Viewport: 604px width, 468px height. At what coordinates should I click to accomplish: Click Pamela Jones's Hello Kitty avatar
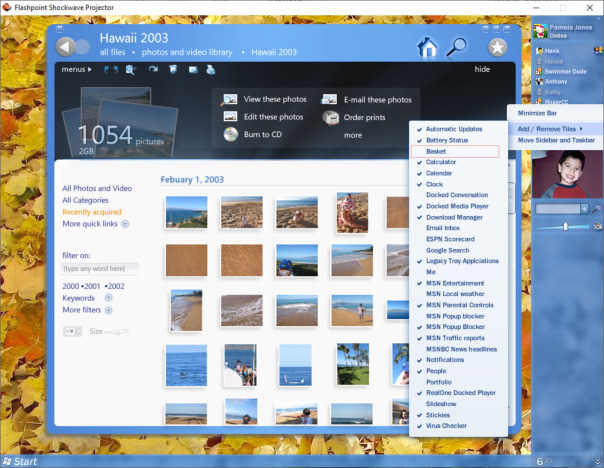[x=540, y=31]
